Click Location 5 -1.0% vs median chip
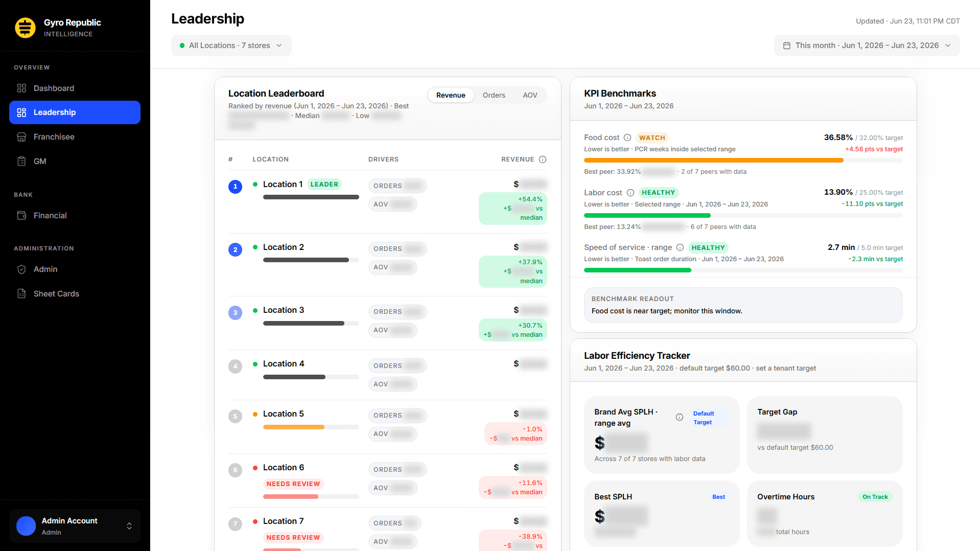The width and height of the screenshot is (980, 551). coord(516,434)
